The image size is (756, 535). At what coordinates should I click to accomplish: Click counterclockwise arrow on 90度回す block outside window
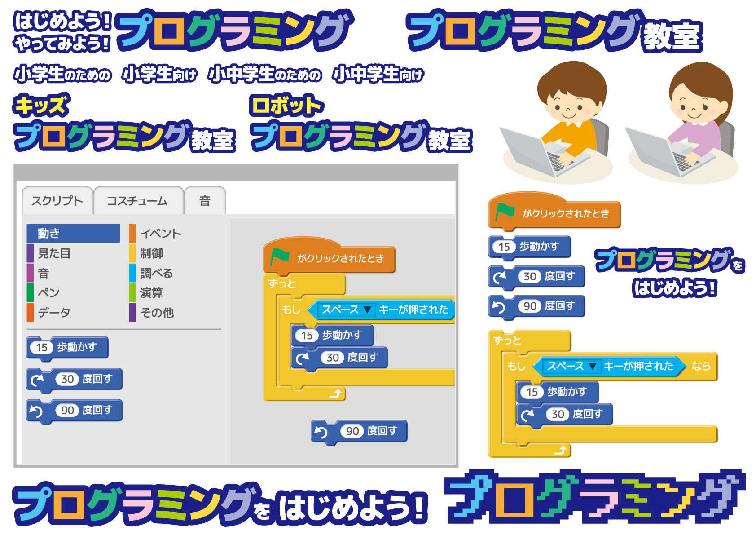point(499,307)
